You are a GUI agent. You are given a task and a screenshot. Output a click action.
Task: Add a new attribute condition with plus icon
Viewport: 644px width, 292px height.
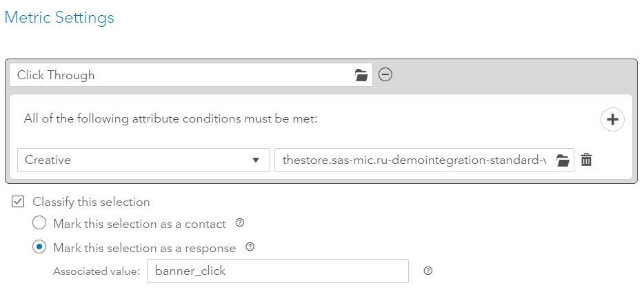point(612,119)
